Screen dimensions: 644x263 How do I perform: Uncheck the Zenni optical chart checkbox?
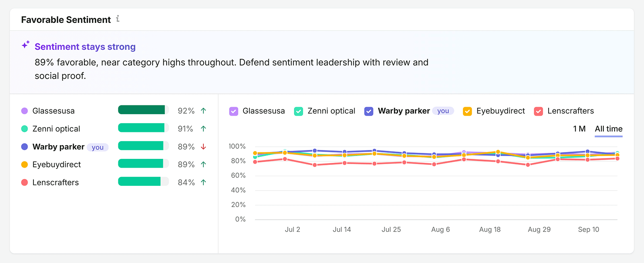coord(299,111)
